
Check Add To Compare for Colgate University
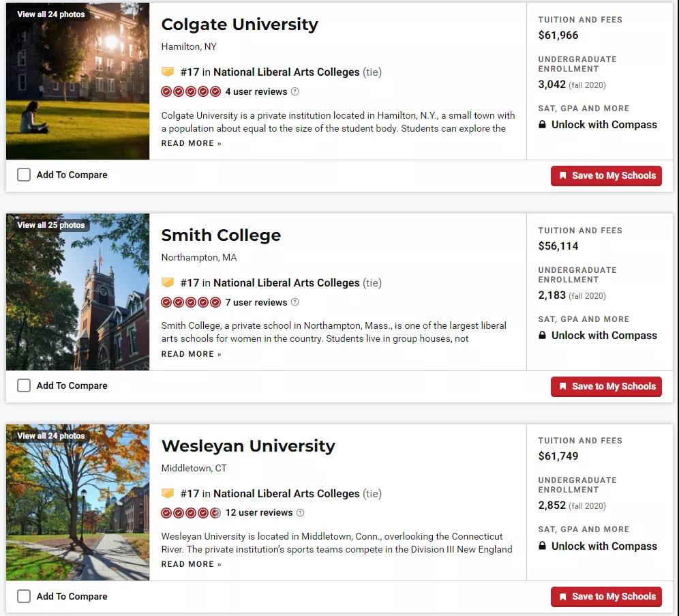(x=24, y=175)
